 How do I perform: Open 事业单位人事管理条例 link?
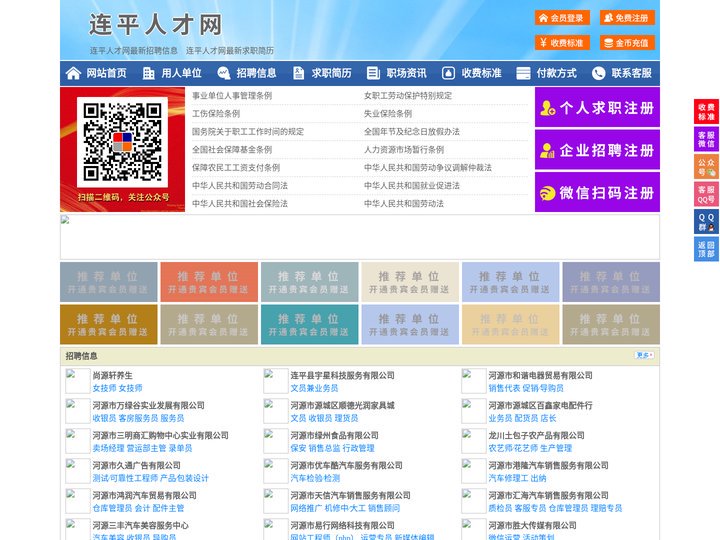tap(232, 96)
